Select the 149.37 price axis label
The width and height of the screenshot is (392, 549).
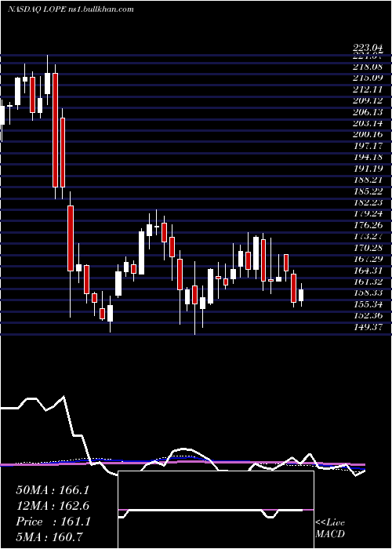coord(367,326)
